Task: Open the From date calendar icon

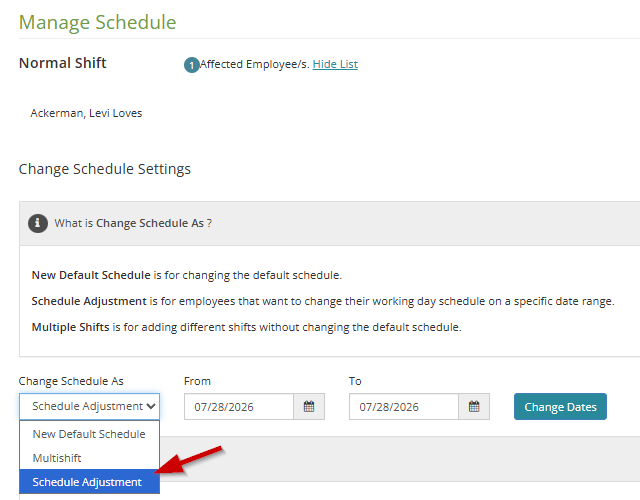Action: pos(309,407)
